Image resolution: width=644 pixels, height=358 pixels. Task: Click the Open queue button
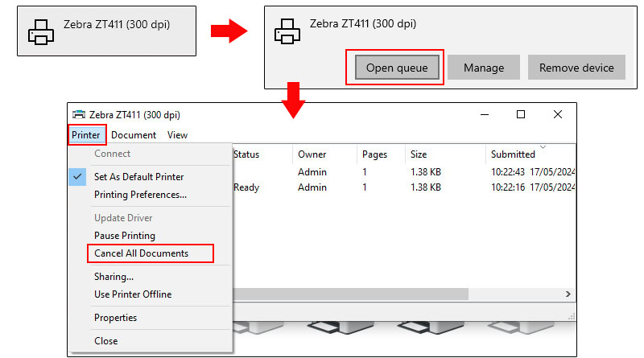point(394,68)
